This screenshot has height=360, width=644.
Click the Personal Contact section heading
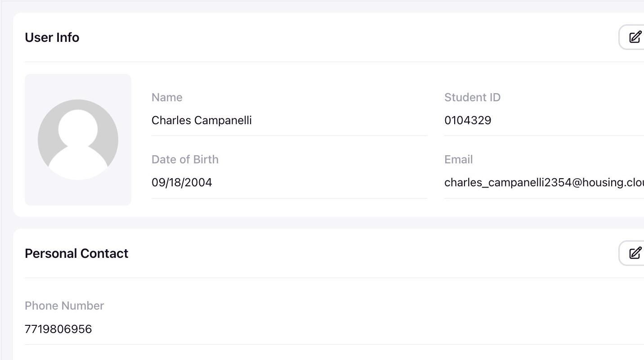[76, 253]
